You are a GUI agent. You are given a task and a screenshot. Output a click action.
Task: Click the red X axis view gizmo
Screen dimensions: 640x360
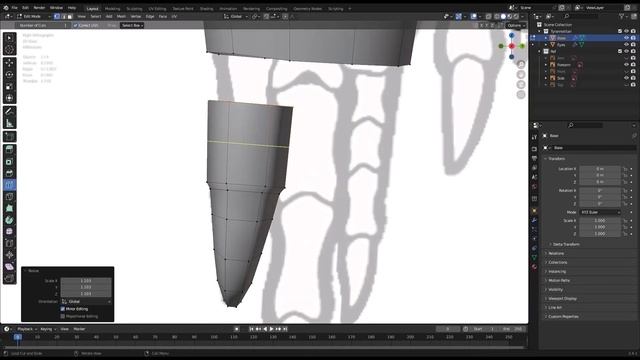pos(512,46)
